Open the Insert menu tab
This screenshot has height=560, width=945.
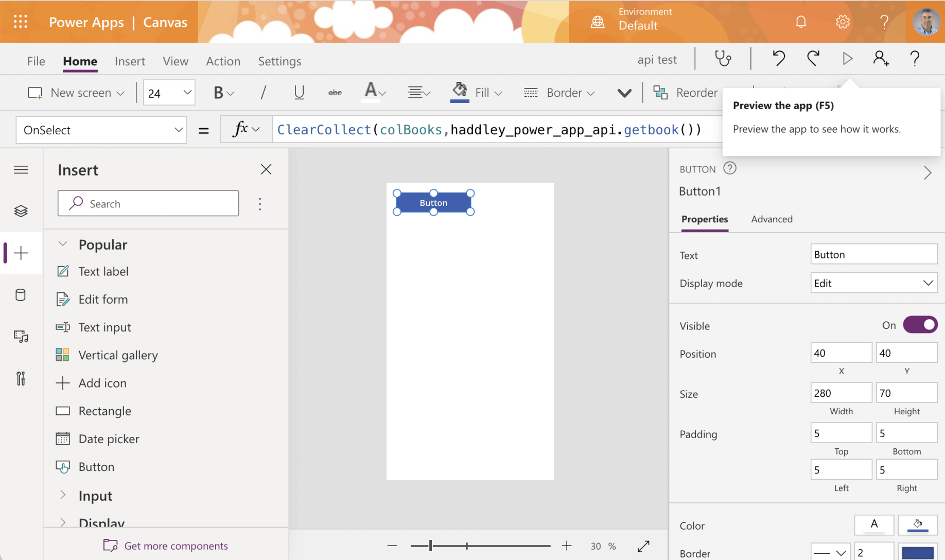[130, 61]
